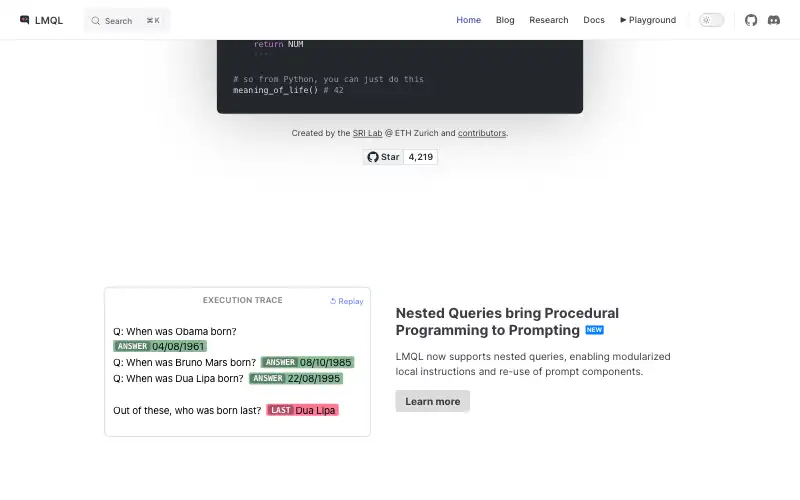Click the meaning_of_life() code line
800x500 pixels.
(288, 90)
